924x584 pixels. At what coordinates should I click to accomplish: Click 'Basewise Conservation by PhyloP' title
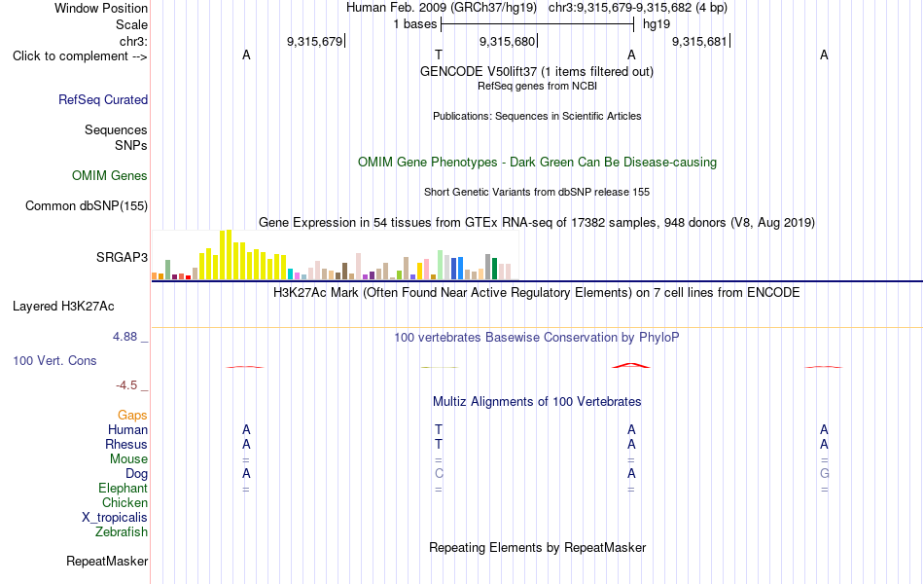537,338
